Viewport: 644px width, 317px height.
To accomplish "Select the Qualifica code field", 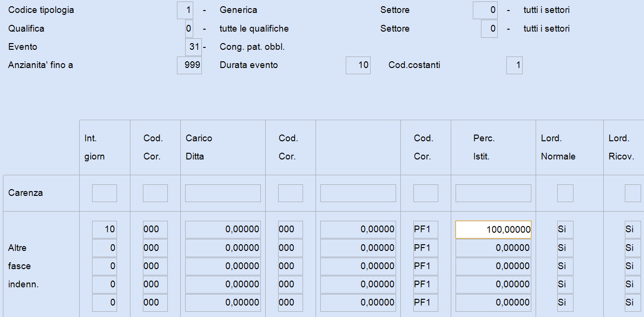I will (x=189, y=29).
